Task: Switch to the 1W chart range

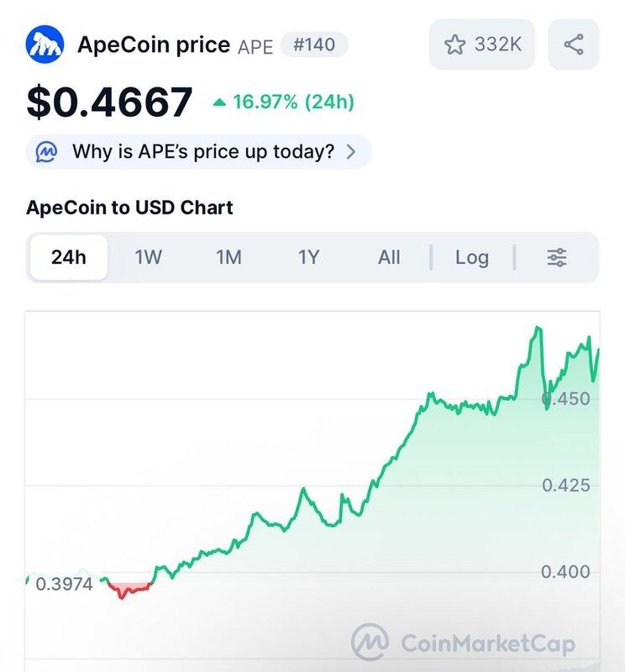Action: tap(149, 257)
